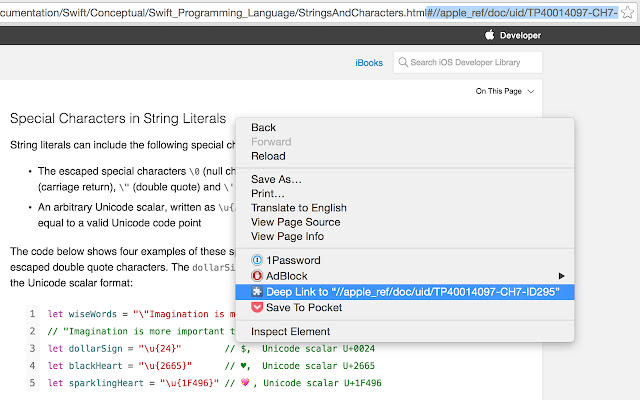Image resolution: width=640 pixels, height=400 pixels.
Task: Select Print… from the context menu
Action: pyautogui.click(x=268, y=193)
